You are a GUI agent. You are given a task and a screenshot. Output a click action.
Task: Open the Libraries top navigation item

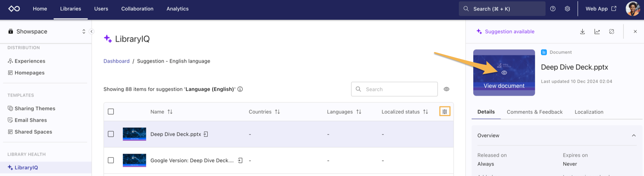[x=70, y=9]
